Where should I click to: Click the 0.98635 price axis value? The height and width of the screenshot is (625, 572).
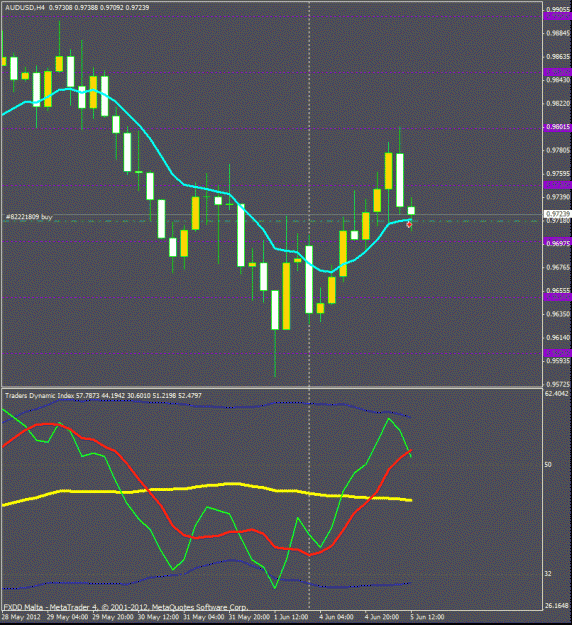[558, 57]
